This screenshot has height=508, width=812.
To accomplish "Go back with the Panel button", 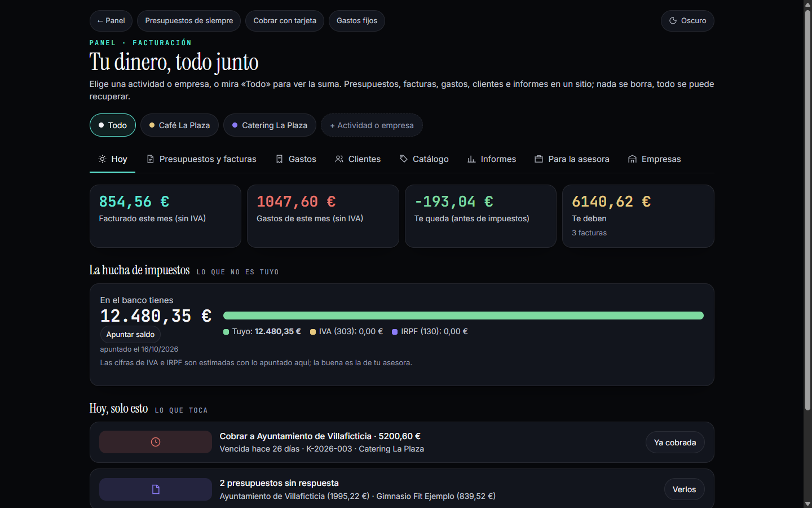I will pyautogui.click(x=111, y=21).
